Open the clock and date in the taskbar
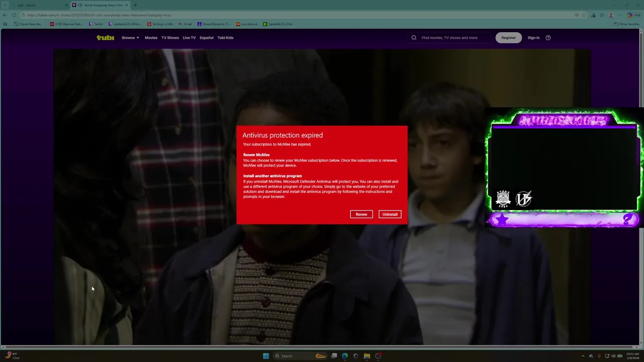This screenshot has height=362, width=644. (x=632, y=356)
